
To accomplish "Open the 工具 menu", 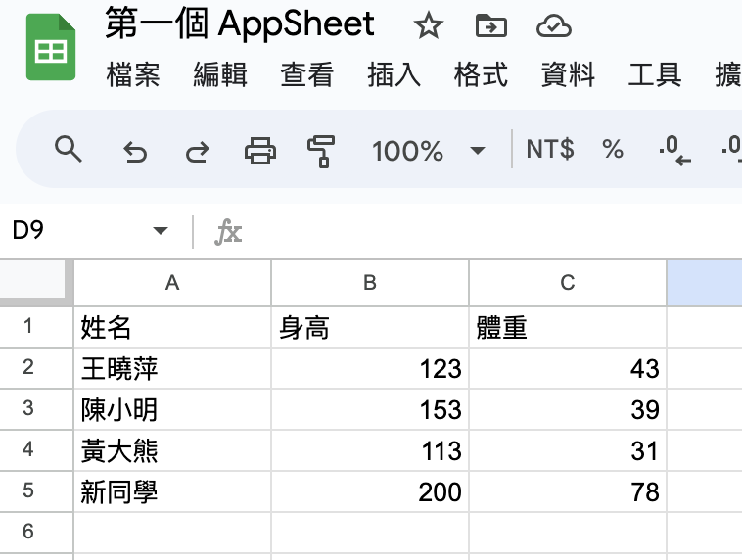I will pyautogui.click(x=655, y=74).
